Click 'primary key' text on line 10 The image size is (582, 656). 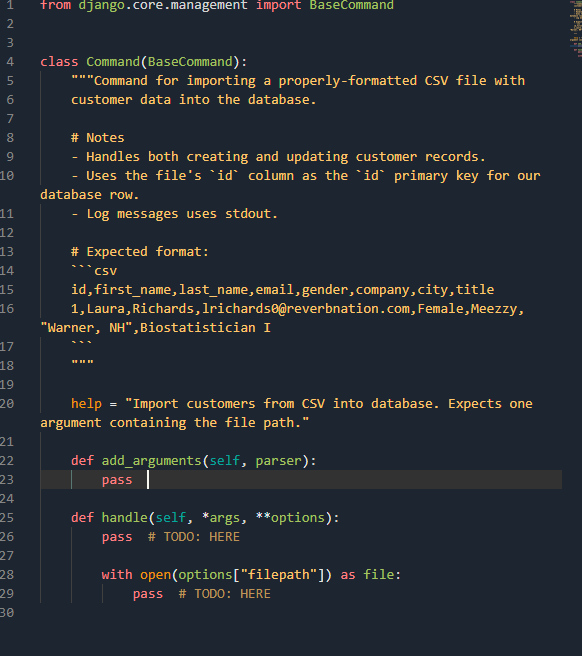[436, 176]
